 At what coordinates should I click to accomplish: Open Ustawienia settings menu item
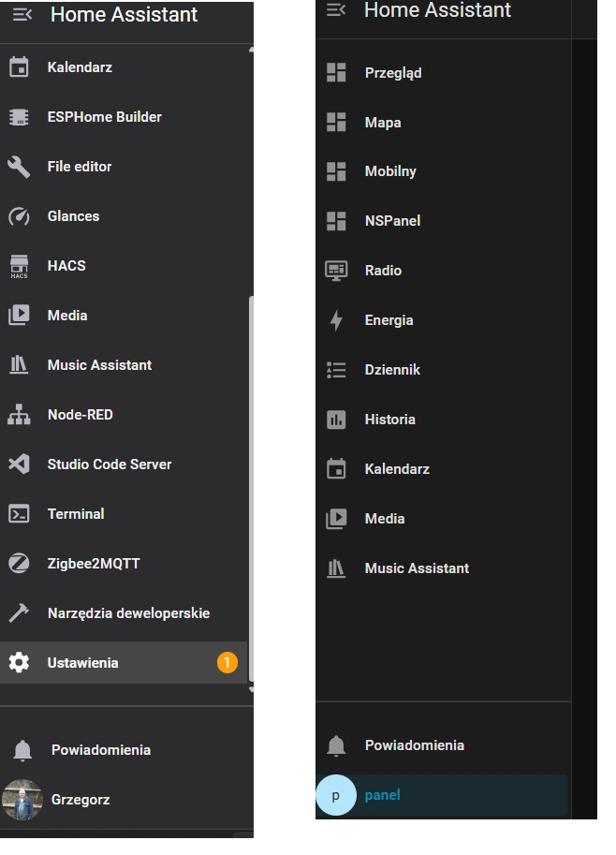point(83,663)
